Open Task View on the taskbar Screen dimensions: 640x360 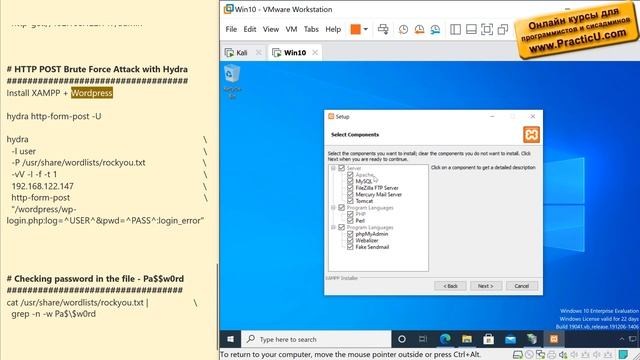pos(423,339)
